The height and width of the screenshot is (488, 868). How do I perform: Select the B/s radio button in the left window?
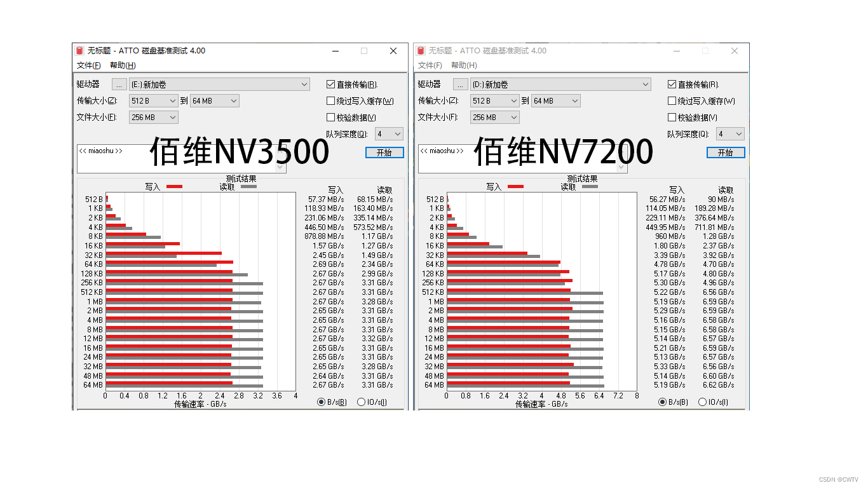pyautogui.click(x=322, y=402)
